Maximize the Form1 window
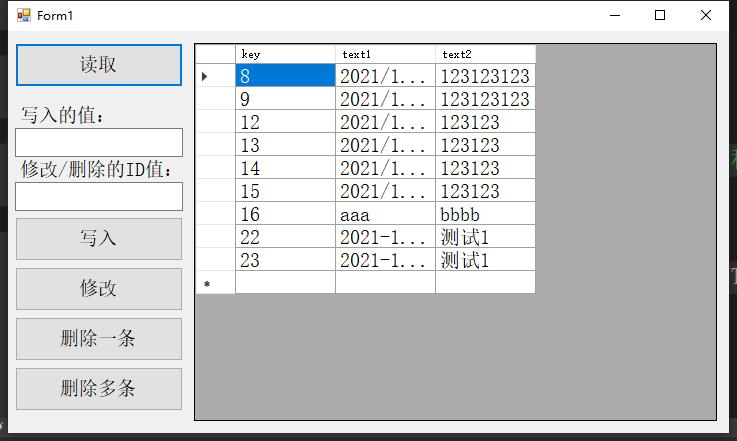This screenshot has width=737, height=441. click(660, 15)
